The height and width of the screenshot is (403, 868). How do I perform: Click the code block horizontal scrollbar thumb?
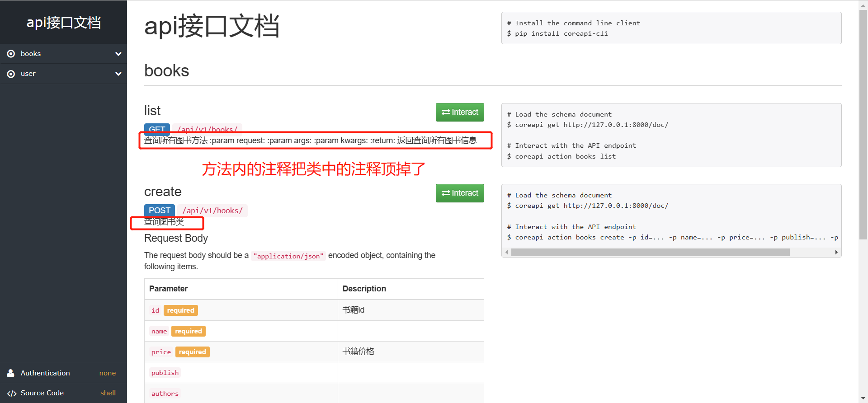click(x=650, y=253)
